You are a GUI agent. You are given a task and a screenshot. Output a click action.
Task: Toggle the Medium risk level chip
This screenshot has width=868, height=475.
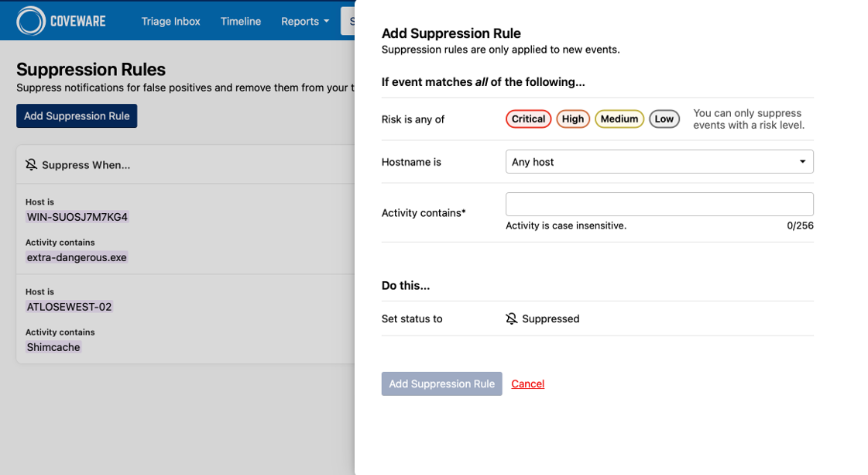(x=619, y=119)
